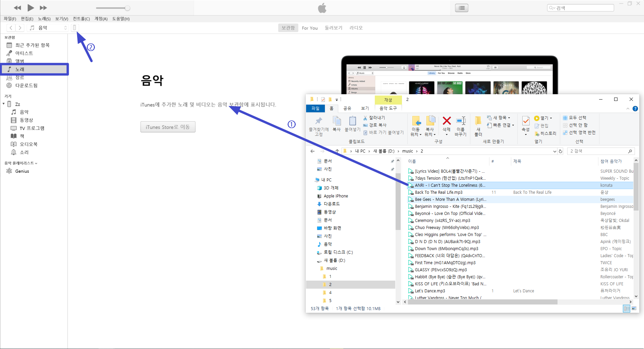Select folder 4 in navigation tree
Screen dimensions: 644x349
click(x=330, y=293)
